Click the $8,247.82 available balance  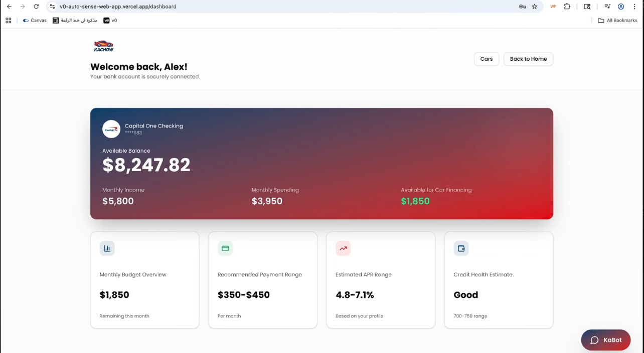146,165
